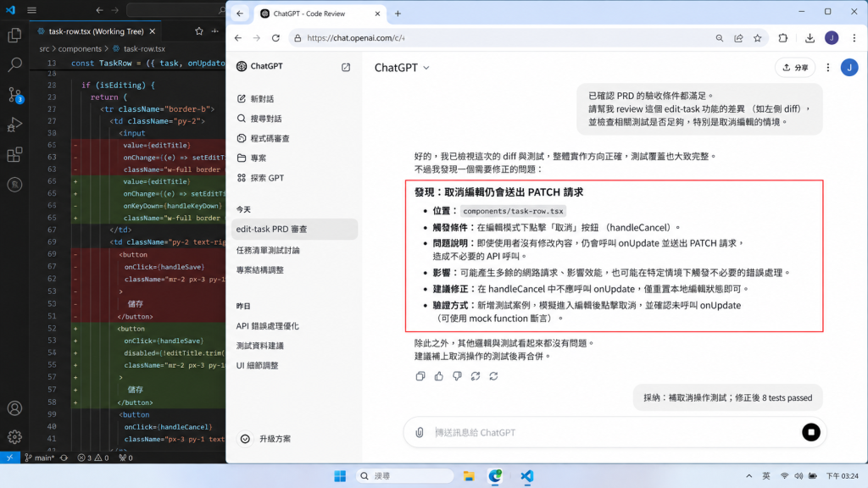Expand the ChatGPT model dropdown
The height and width of the screenshot is (488, 868).
401,68
